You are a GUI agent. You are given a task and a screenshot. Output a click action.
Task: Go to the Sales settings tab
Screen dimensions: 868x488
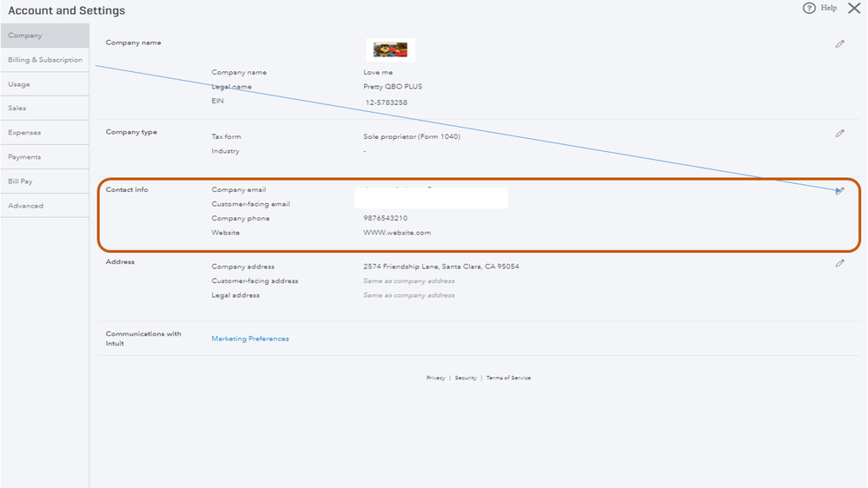(x=44, y=109)
